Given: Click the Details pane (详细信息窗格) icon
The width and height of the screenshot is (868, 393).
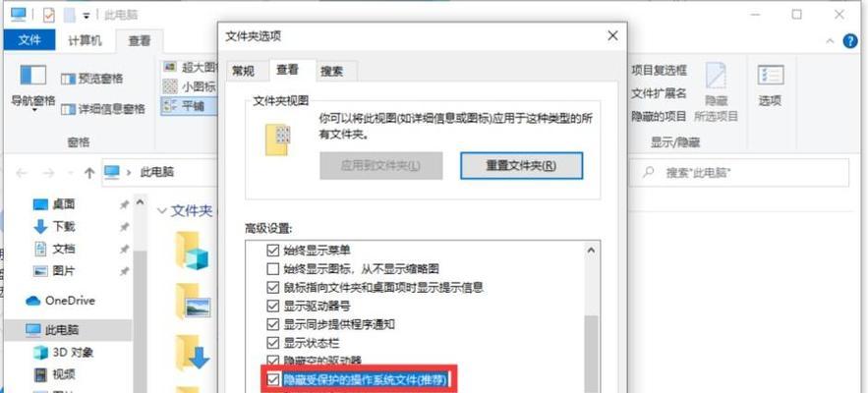Looking at the screenshot, I should [x=68, y=109].
